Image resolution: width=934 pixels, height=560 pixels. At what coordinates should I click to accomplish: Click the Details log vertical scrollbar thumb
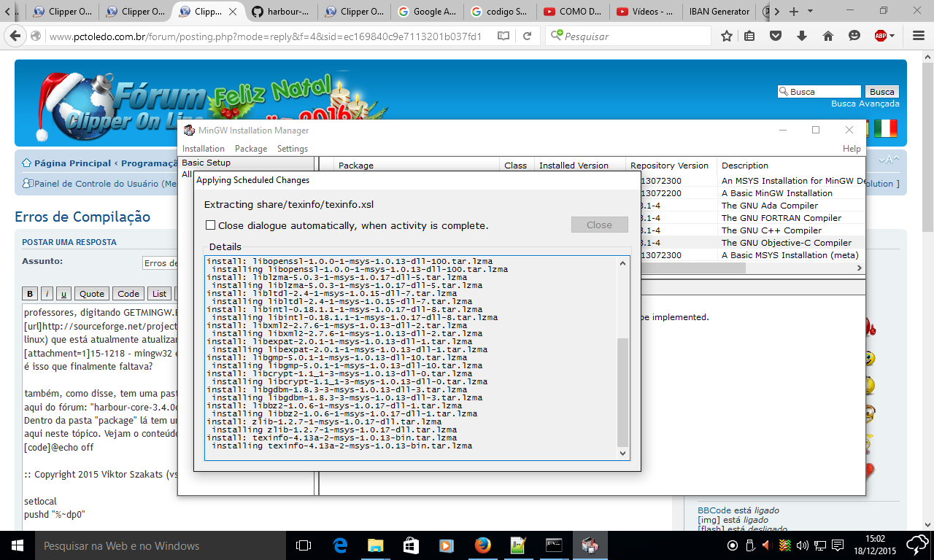(622, 392)
